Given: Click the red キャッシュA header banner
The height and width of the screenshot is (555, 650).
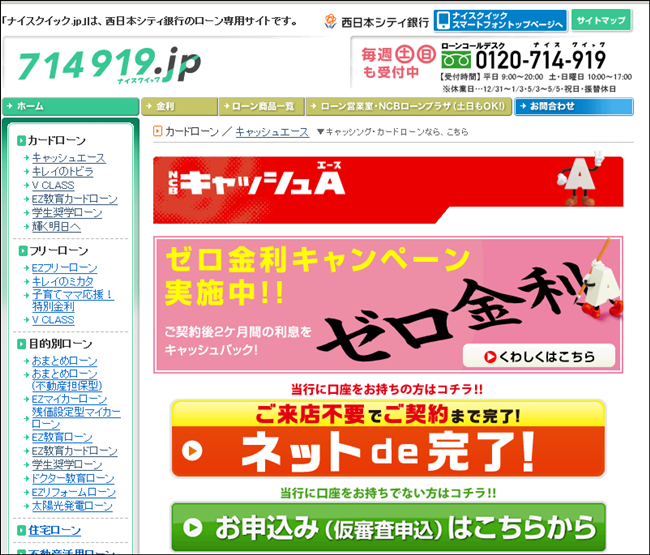Looking at the screenshot, I should [x=388, y=190].
